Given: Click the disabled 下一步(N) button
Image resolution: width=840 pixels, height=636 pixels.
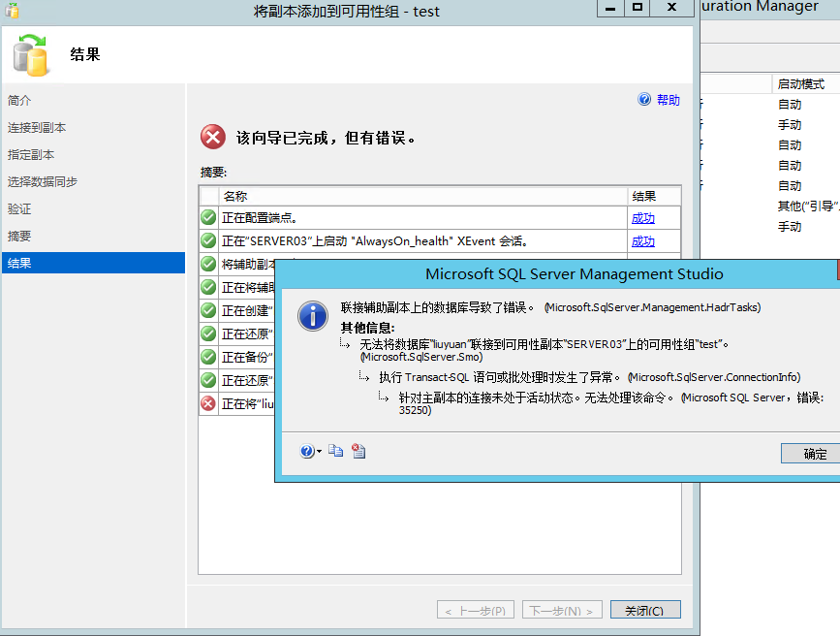Looking at the screenshot, I should [562, 610].
